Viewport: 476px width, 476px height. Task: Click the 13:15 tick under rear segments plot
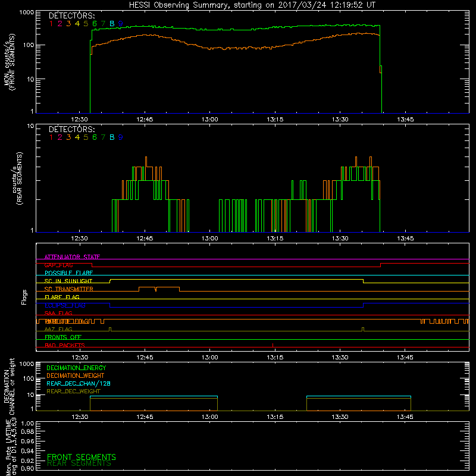(275, 239)
